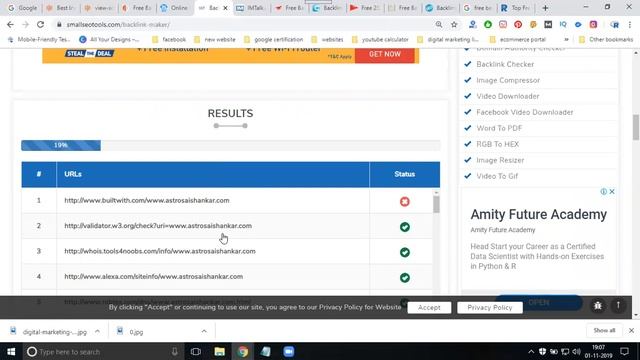The height and width of the screenshot is (360, 640).
Task: Open ad info icon on Amity ad
Action: click(x=603, y=191)
